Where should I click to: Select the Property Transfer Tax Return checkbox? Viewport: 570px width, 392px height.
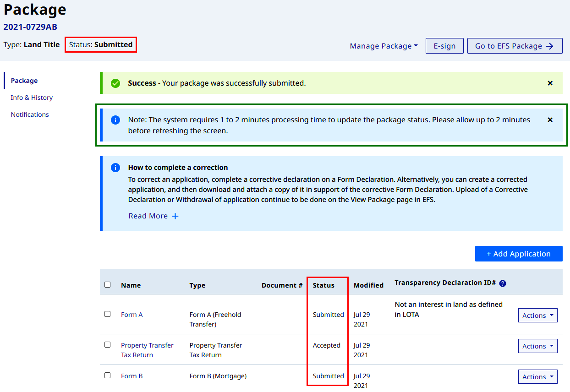point(108,345)
